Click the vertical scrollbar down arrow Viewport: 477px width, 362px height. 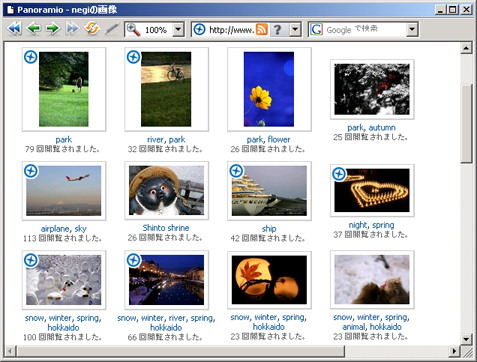coord(466,340)
